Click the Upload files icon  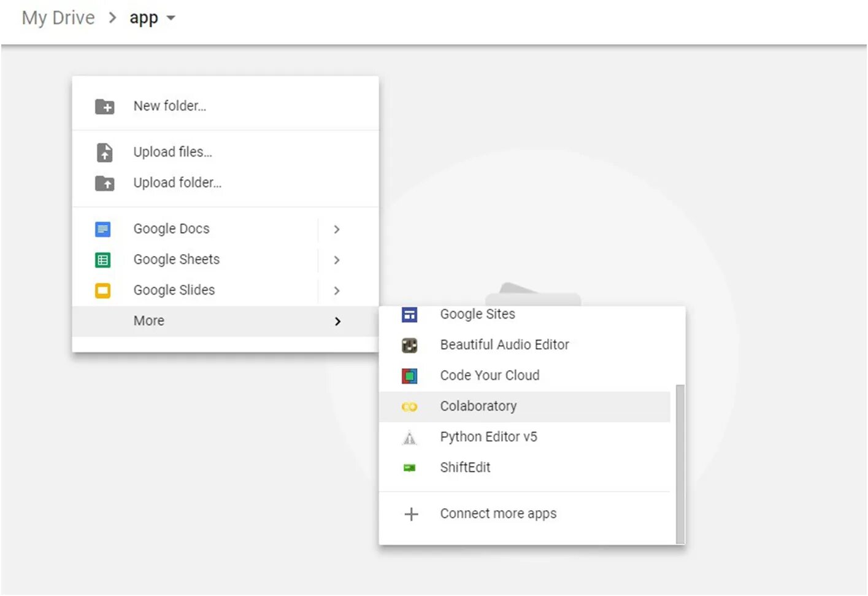[104, 152]
